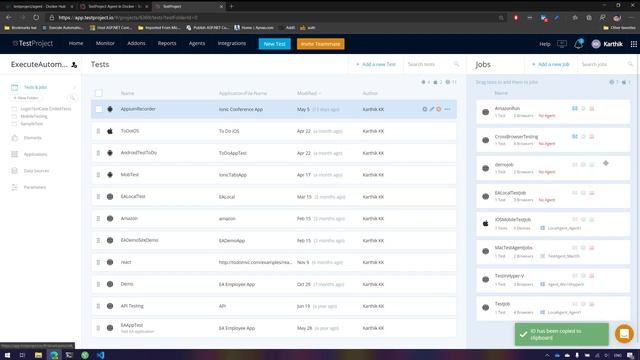Open the MacTestAgentJobs job
The width and height of the screenshot is (640, 360).
point(513,248)
